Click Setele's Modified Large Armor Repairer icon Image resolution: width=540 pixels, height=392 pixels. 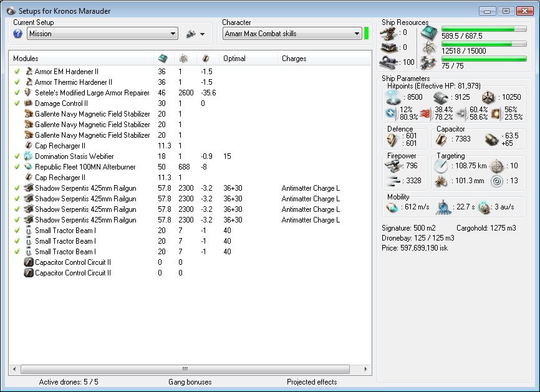(28, 93)
